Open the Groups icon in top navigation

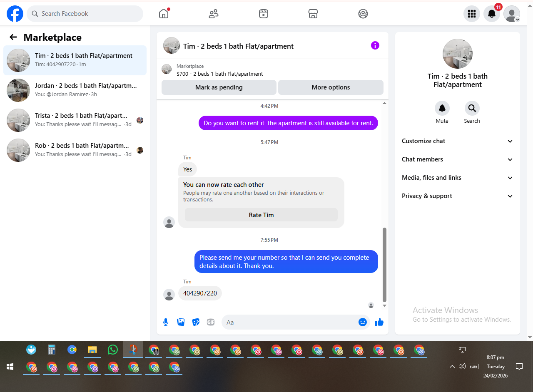[363, 14]
